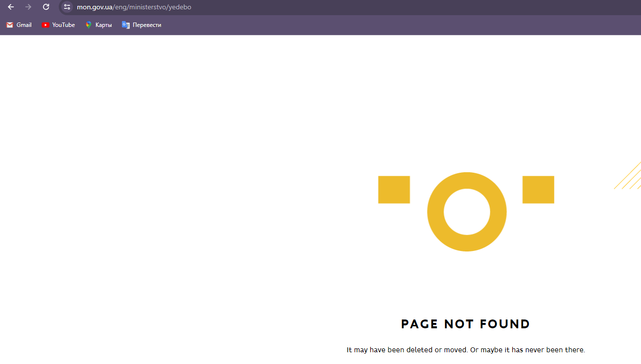Viewport: 641px width, 364px height.
Task: Open the YouTube bookmark label
Action: (64, 25)
